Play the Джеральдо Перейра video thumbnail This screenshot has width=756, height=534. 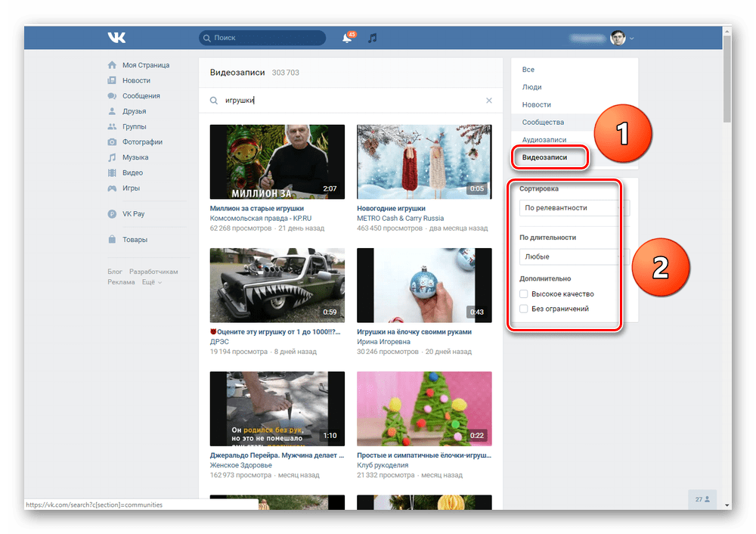277,409
